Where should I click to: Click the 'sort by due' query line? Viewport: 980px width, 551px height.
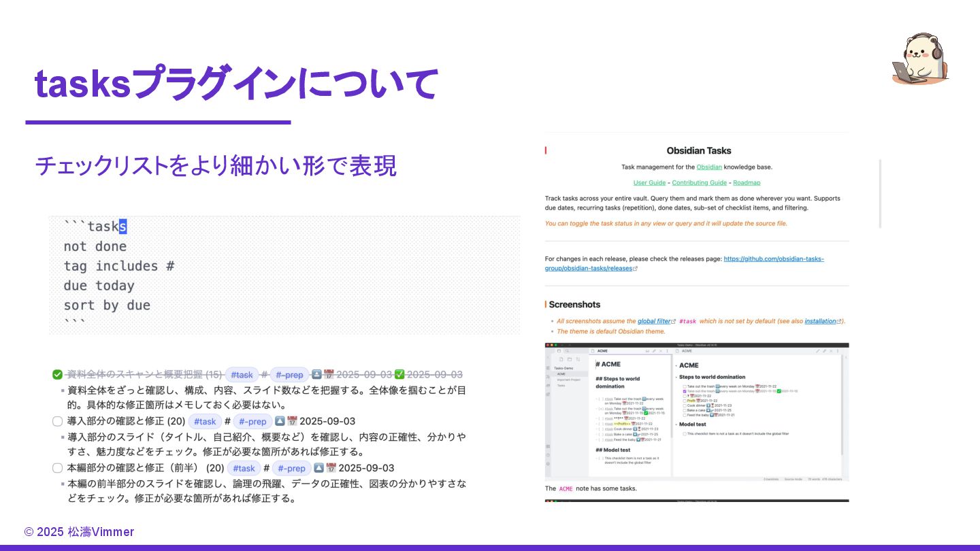click(x=107, y=305)
